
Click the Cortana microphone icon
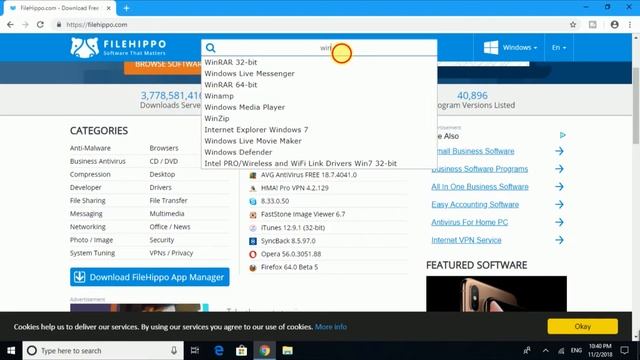pos(174,351)
